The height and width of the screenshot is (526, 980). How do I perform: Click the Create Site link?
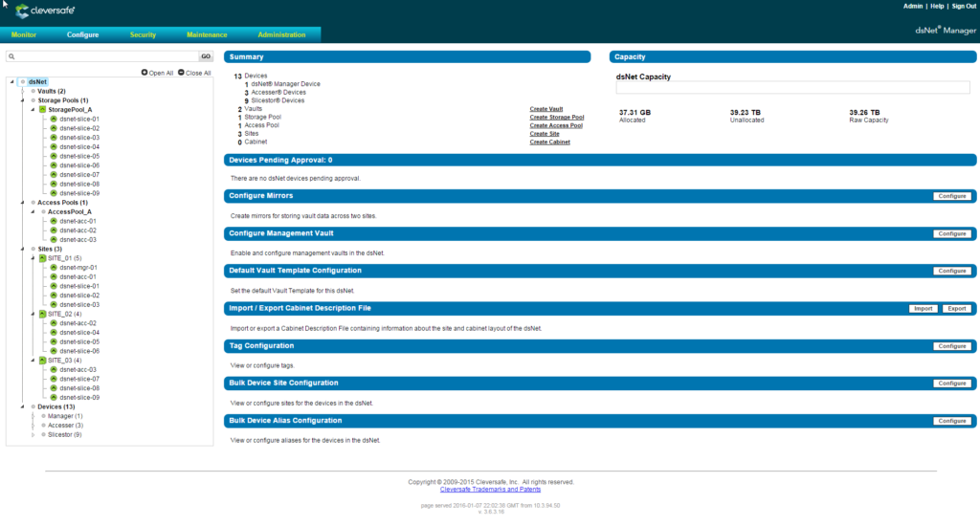(545, 134)
